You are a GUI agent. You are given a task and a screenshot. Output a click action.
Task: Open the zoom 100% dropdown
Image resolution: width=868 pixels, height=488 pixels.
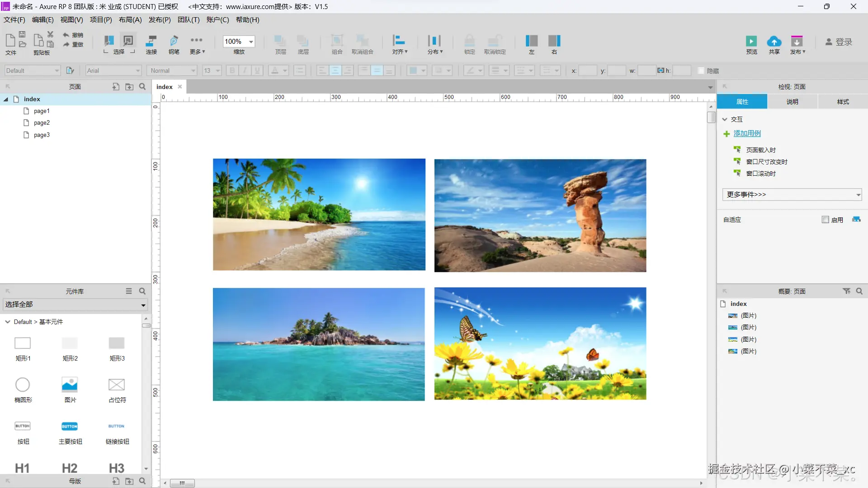251,42
